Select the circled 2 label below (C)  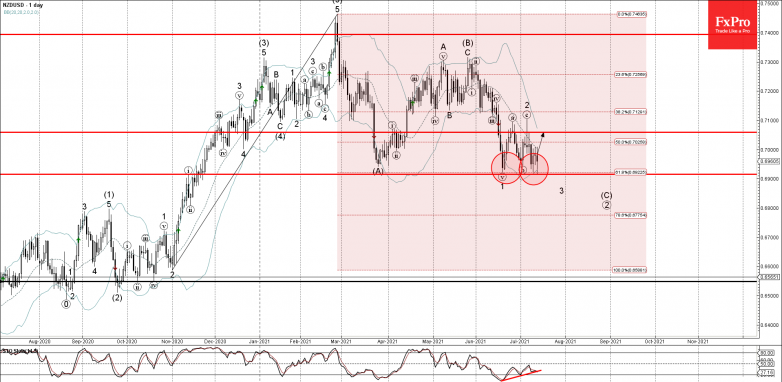(606, 204)
